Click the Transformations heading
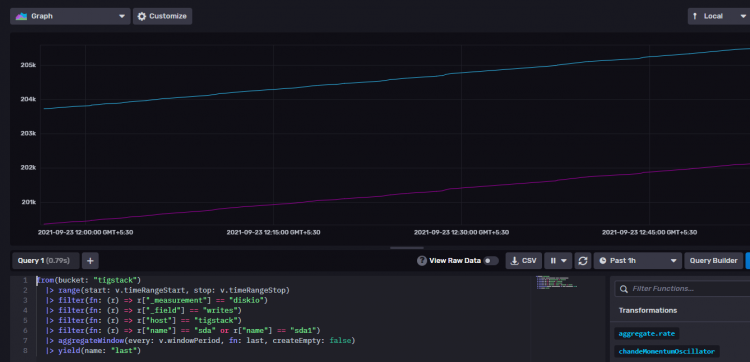 click(648, 310)
